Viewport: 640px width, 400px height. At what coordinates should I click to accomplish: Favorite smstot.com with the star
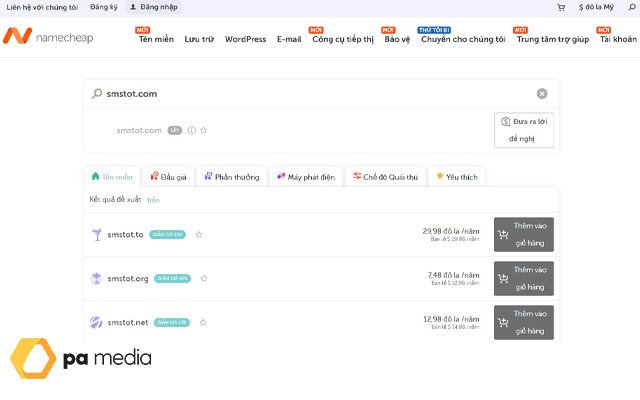coord(204,130)
